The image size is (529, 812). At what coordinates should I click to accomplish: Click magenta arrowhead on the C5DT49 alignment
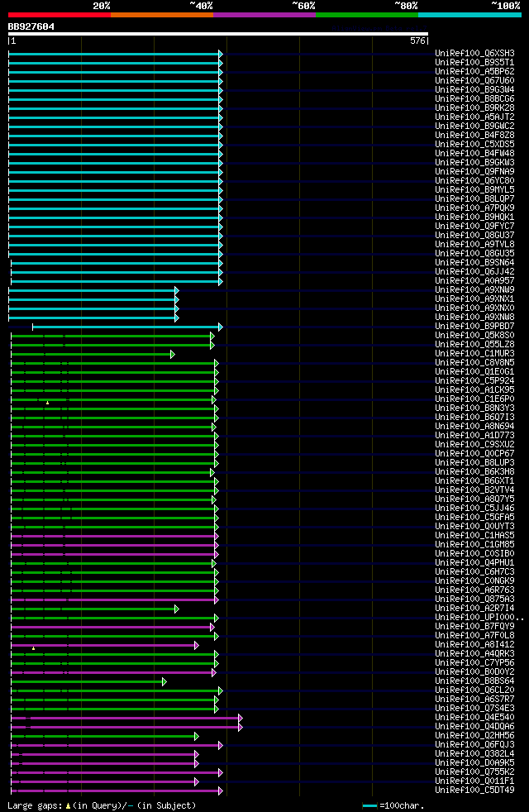221,791
